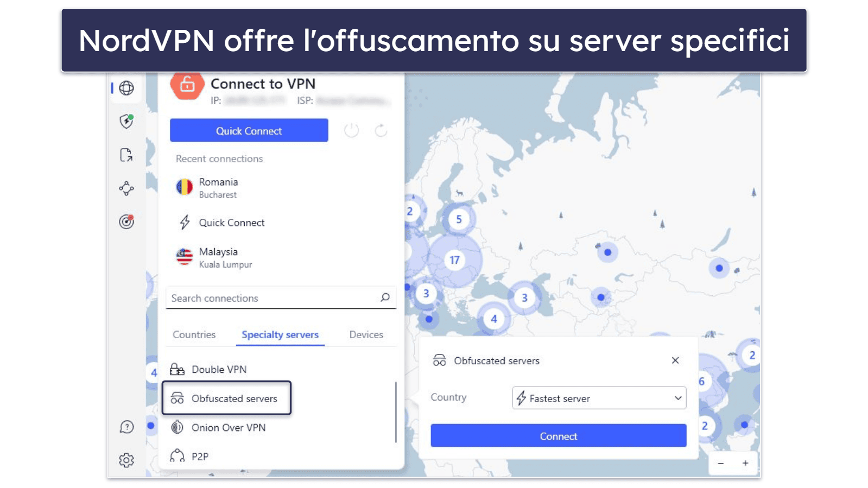
Task: Open the globe VPN map sidebar icon
Action: pyautogui.click(x=126, y=88)
